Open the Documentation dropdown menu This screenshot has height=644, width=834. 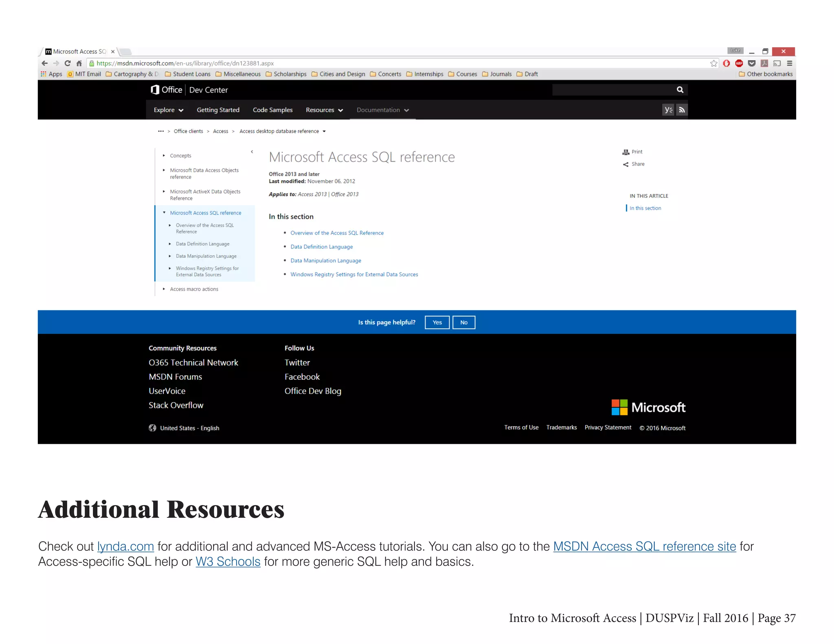383,110
